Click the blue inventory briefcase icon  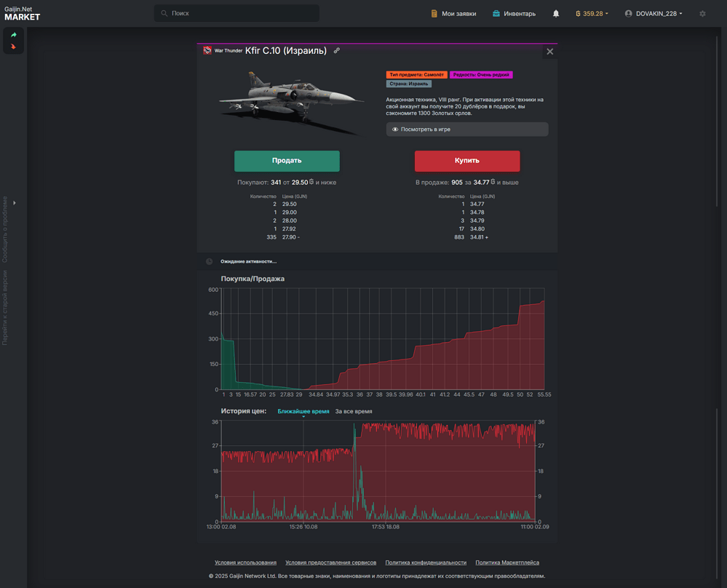(496, 13)
